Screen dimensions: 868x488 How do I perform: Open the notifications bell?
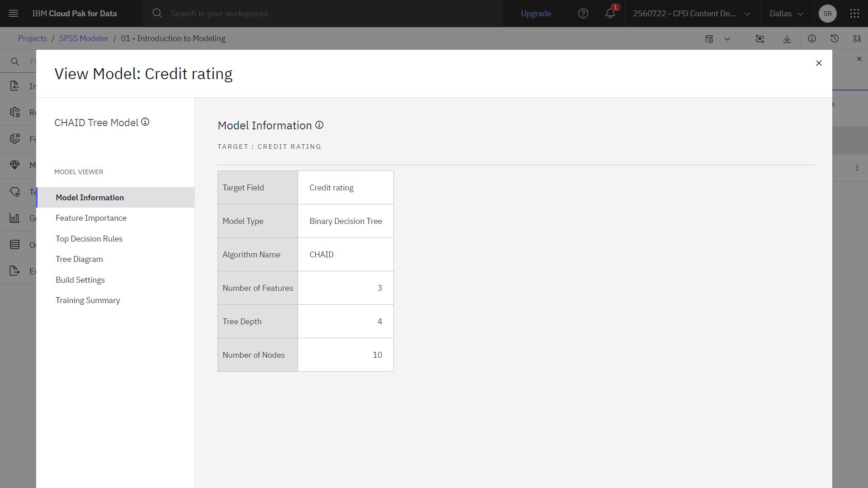(610, 14)
